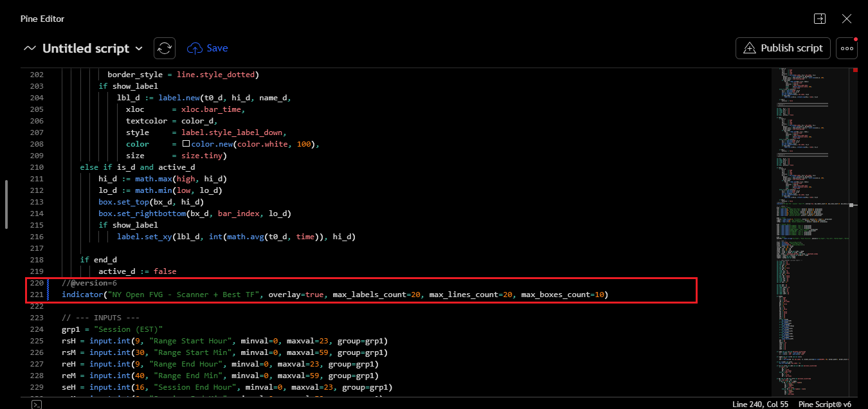Click the code minimap on the right
This screenshot has width=868, height=409.
[x=810, y=225]
